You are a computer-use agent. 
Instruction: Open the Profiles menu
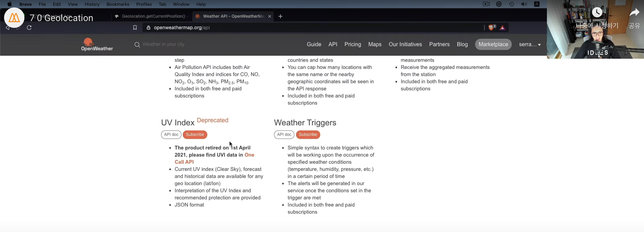(x=144, y=4)
